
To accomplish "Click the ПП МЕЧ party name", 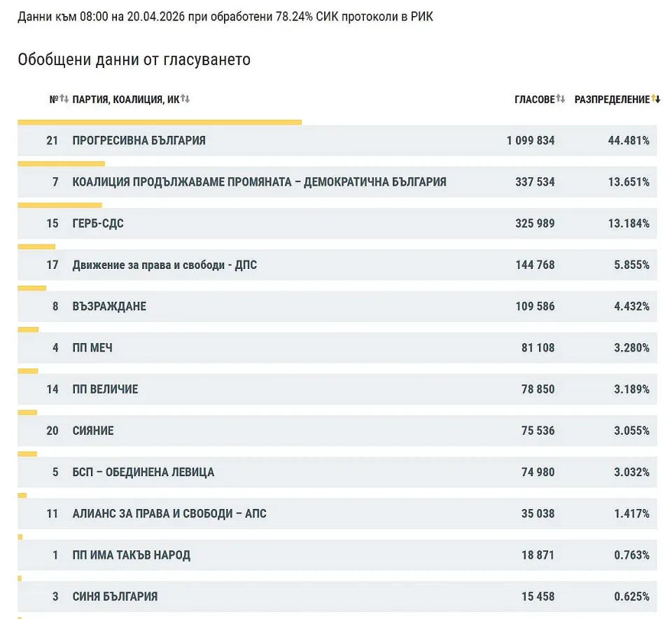I will point(92,348).
